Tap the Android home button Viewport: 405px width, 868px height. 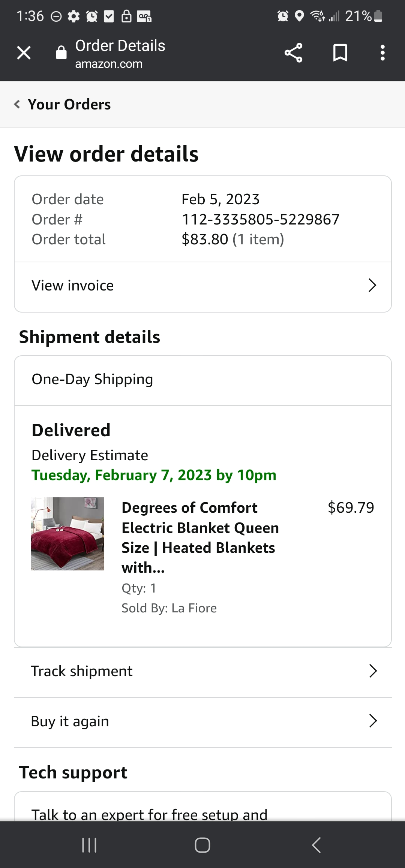tap(202, 845)
